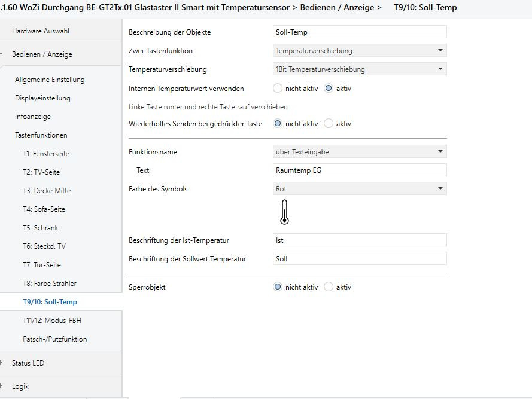The height and width of the screenshot is (399, 532).
Task: Enable aktiv for Wiederholtes Senden
Action: (329, 124)
